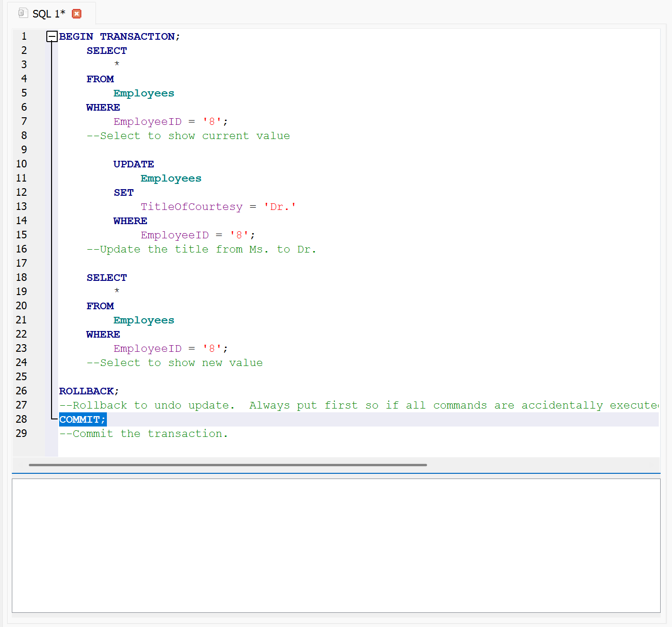This screenshot has height=627, width=672.
Task: Place cursor on highlighted COMMIT; statement
Action: pos(82,419)
